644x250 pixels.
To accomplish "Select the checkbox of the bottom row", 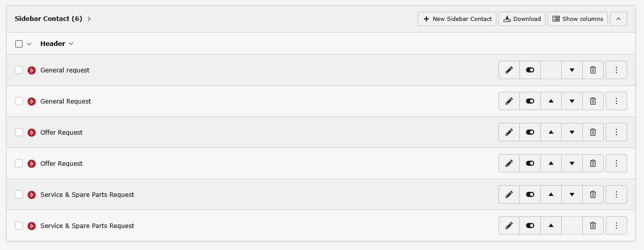I will click(19, 226).
